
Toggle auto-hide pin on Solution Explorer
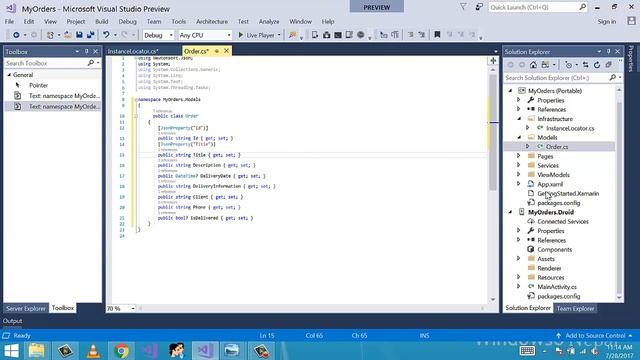pos(608,52)
